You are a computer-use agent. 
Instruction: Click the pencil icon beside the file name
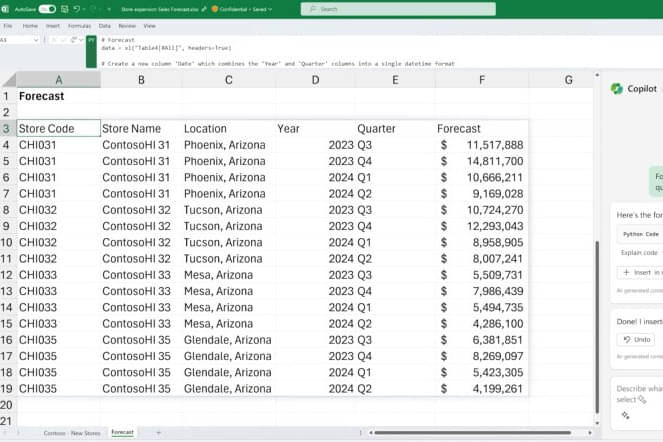(x=204, y=9)
